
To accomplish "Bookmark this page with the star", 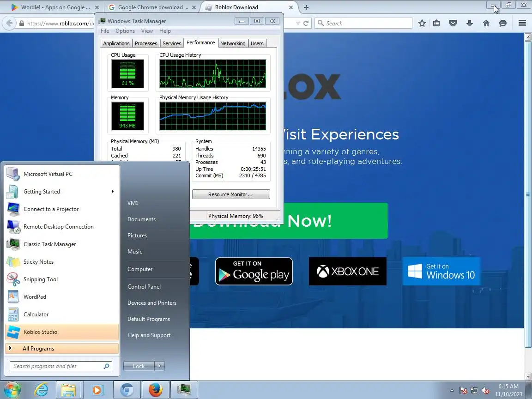I will [x=422, y=23].
